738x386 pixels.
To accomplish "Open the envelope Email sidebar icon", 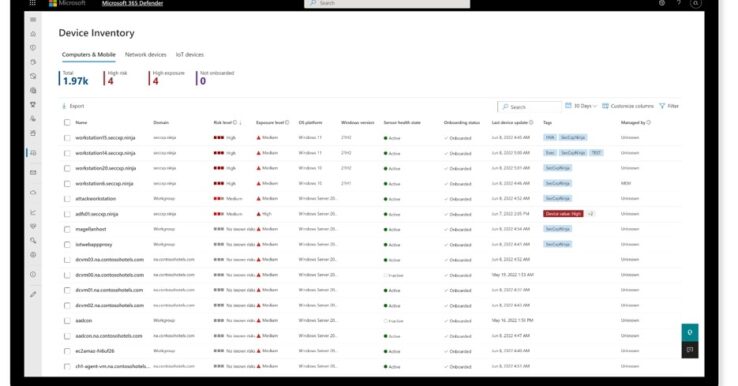I will [33, 173].
